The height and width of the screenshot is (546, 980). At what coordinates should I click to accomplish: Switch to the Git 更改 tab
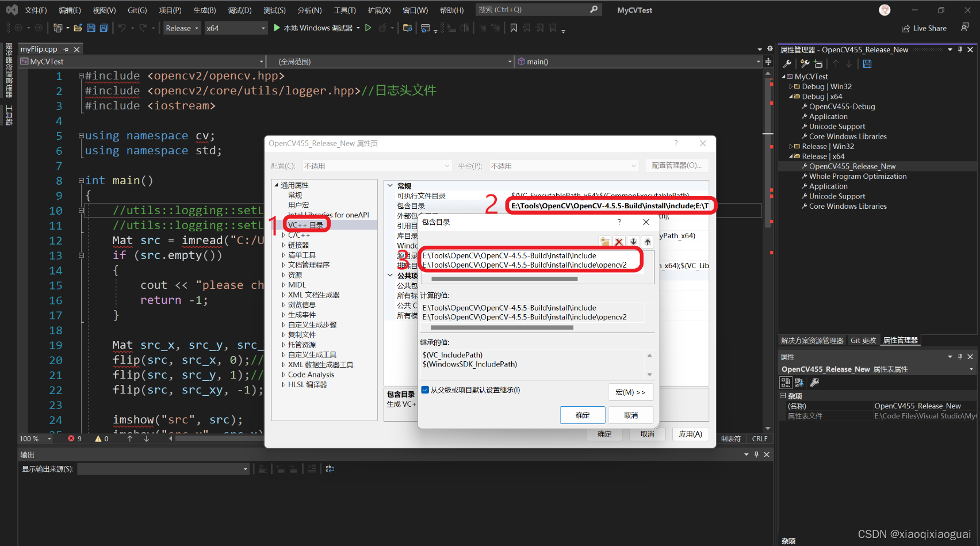[x=863, y=340]
